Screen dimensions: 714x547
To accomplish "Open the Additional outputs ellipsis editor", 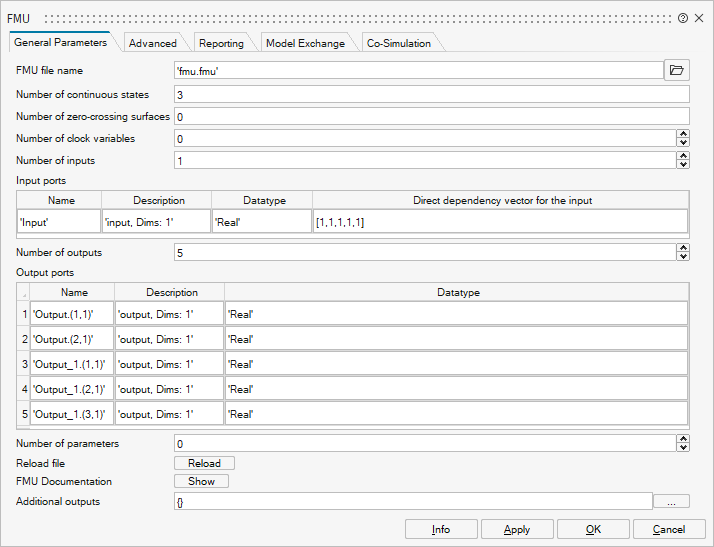I will click(671, 501).
